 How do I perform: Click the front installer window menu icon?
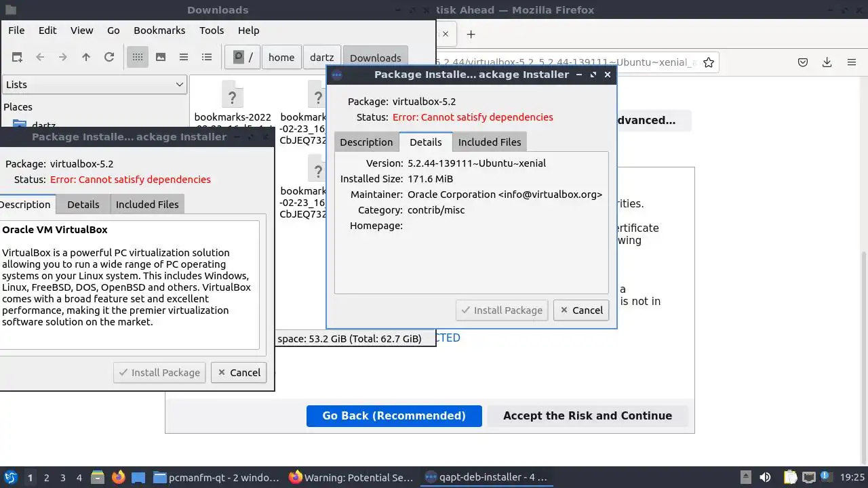pyautogui.click(x=337, y=75)
